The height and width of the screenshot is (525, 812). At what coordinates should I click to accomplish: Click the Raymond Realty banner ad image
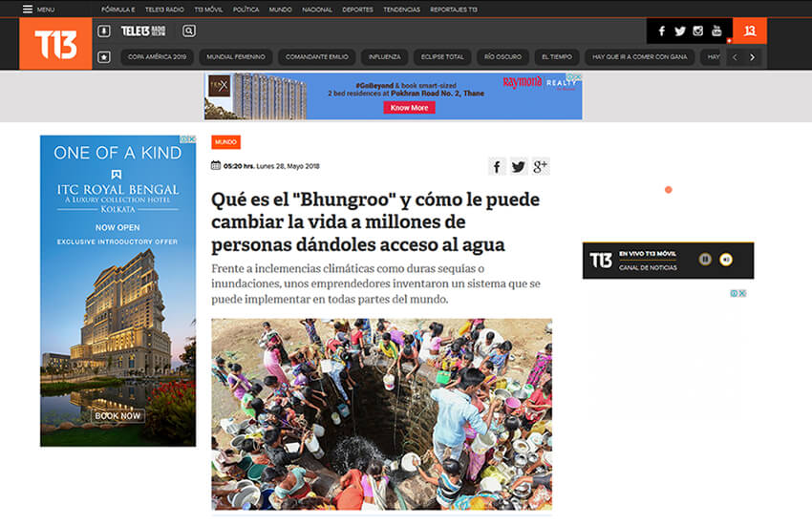click(x=394, y=96)
